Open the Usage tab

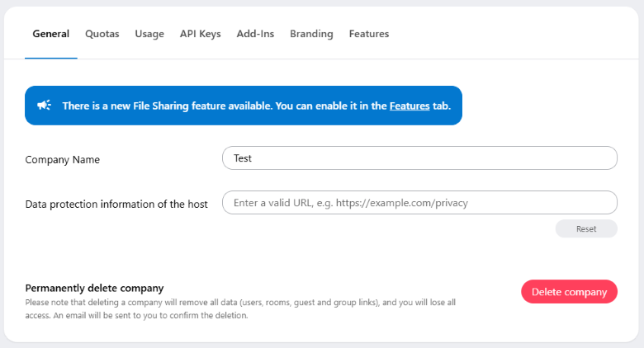tap(149, 34)
